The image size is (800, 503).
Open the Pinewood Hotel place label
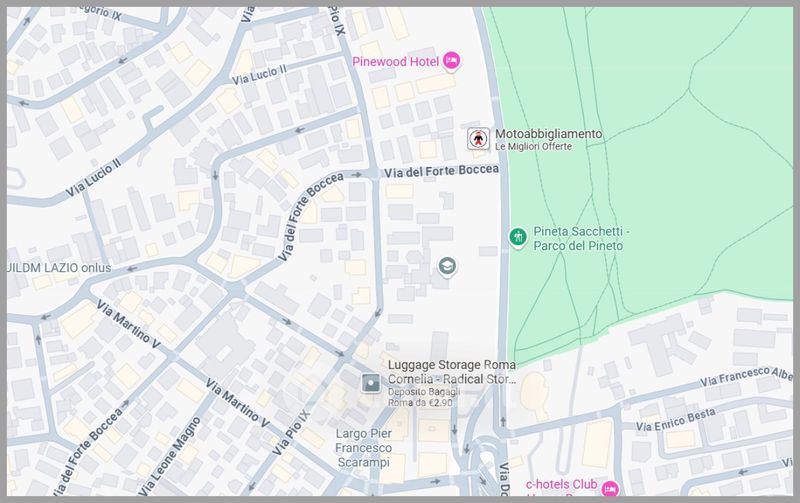[x=396, y=61]
